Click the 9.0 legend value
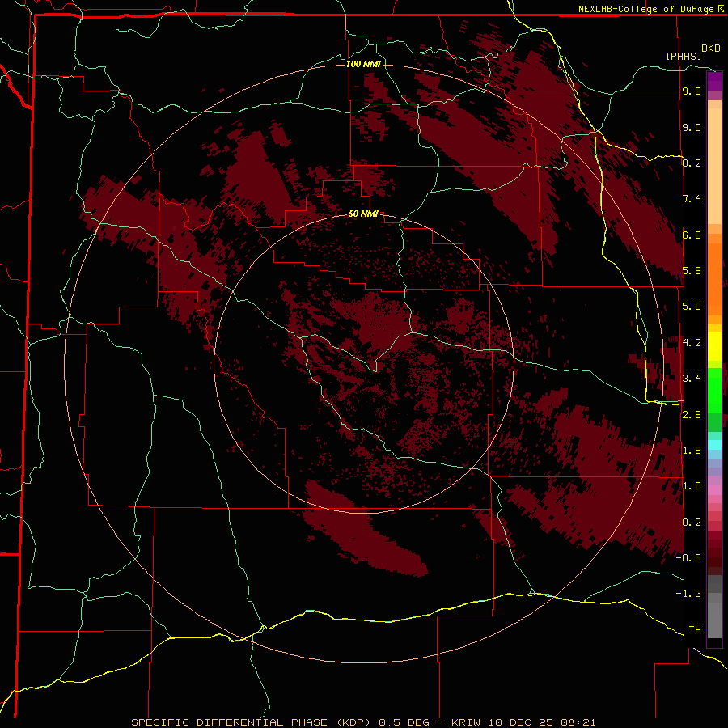728x728 pixels. (692, 127)
